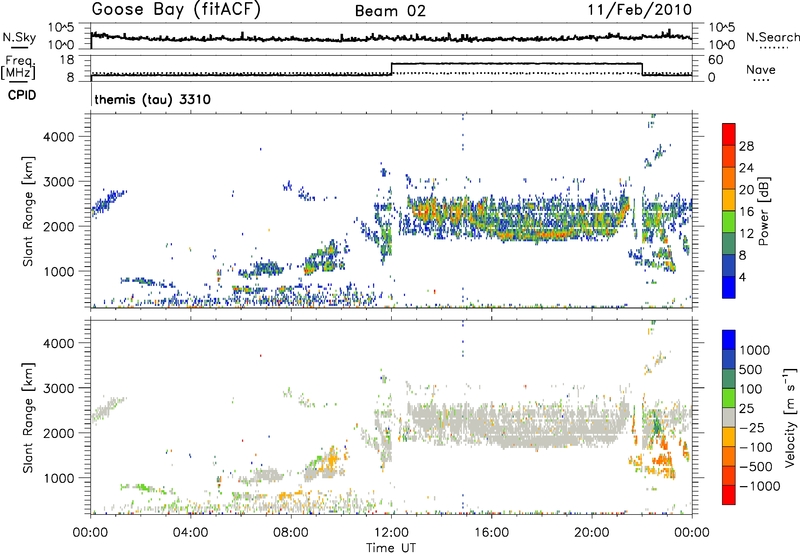800x554 pixels.
Task: Click '4000' on the Power panel range axis
Action: pyautogui.click(x=59, y=137)
